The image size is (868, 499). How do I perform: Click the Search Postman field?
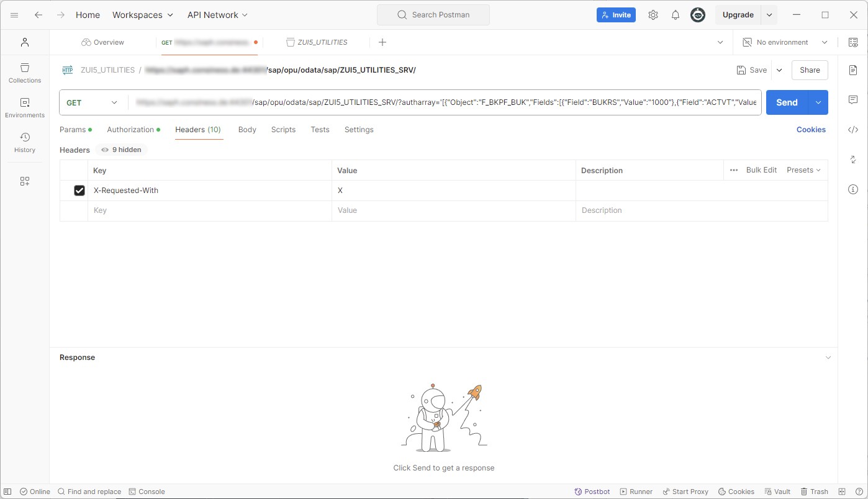[433, 15]
